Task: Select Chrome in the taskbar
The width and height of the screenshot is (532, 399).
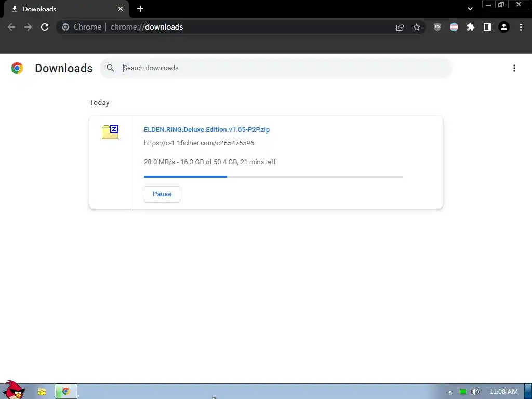Action: pyautogui.click(x=66, y=392)
